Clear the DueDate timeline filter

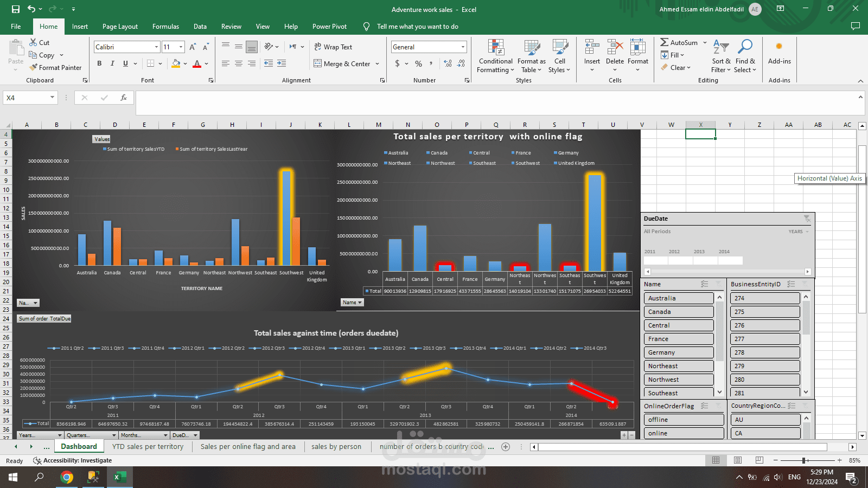pos(807,219)
